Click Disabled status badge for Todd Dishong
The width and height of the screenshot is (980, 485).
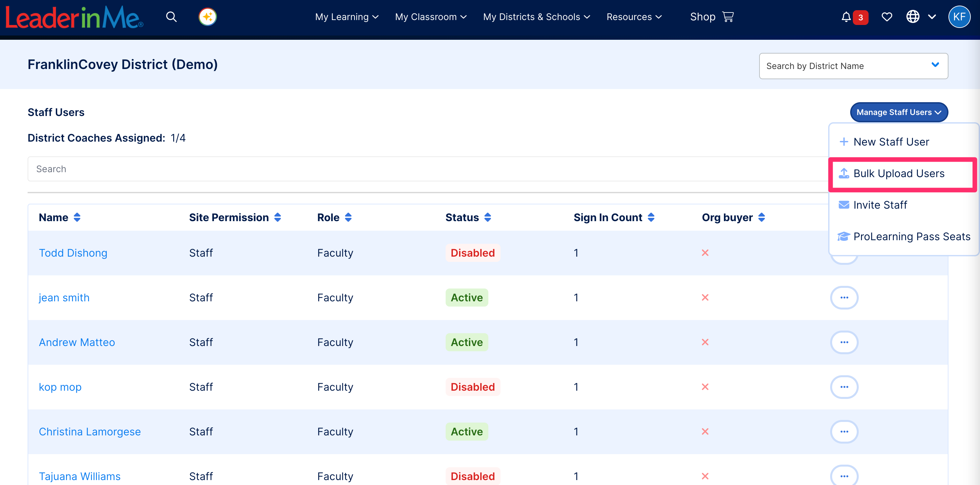tap(473, 253)
